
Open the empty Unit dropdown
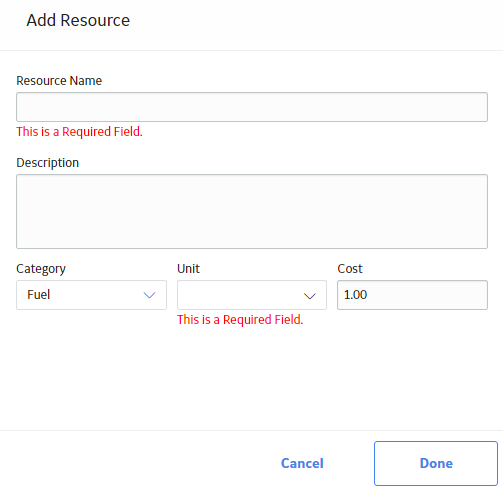(252, 295)
